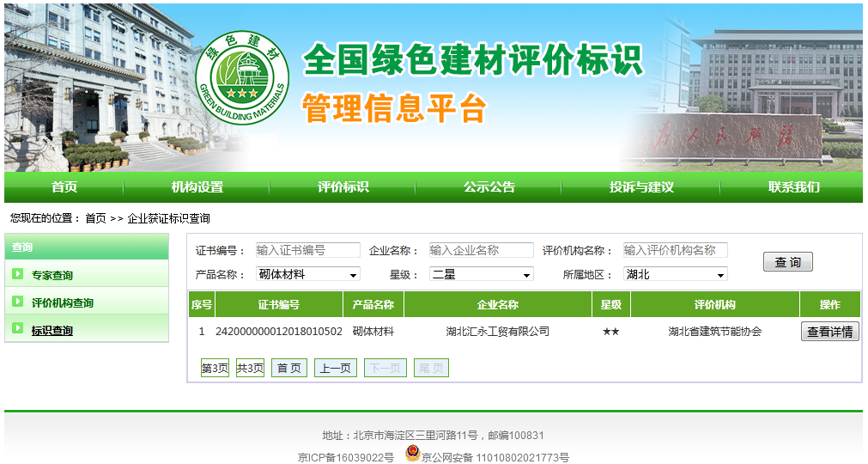This screenshot has width=868, height=464.
Task: Click green arrow icon beside 专家查询
Action: point(17,275)
